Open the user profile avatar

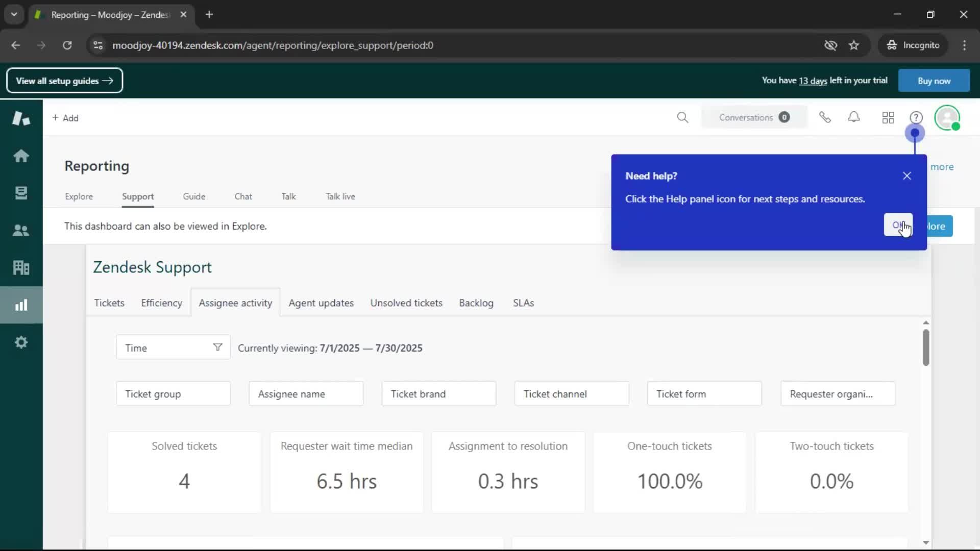pyautogui.click(x=947, y=118)
